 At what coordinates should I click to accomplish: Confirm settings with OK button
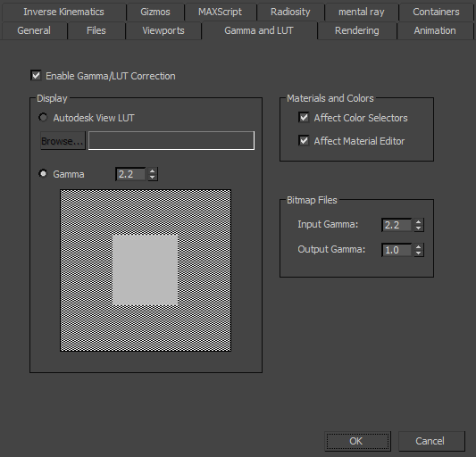pos(357,441)
